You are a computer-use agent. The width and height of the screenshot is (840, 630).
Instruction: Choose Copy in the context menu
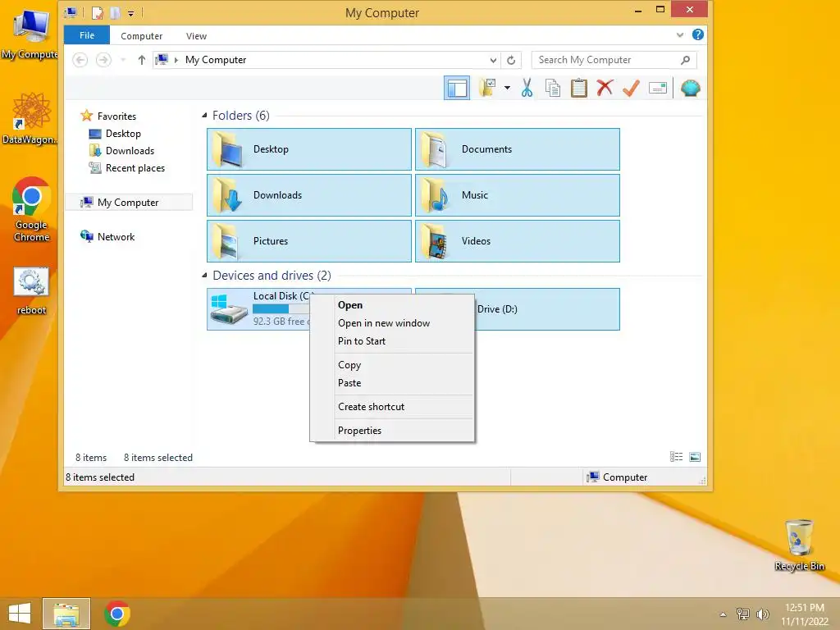point(392,365)
